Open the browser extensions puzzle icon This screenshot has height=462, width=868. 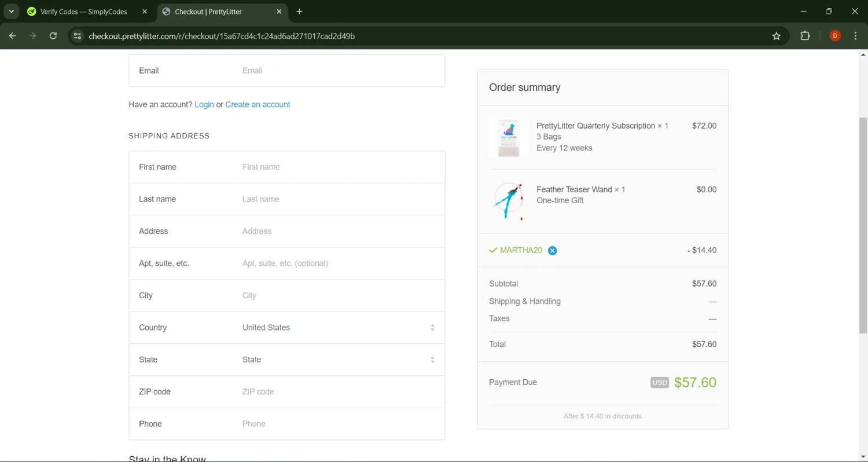coord(805,36)
